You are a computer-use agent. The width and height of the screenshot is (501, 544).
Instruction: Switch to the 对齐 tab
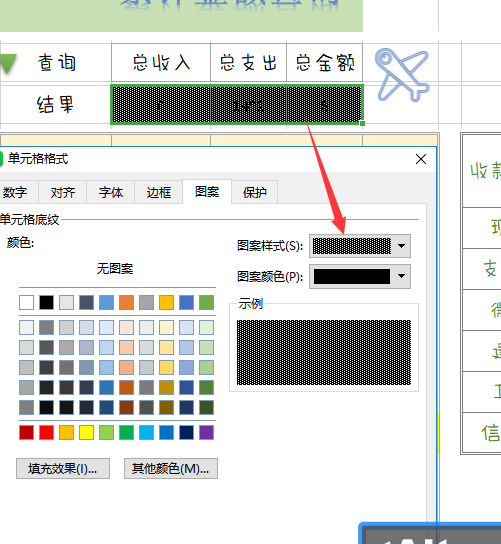pyautogui.click(x=62, y=192)
